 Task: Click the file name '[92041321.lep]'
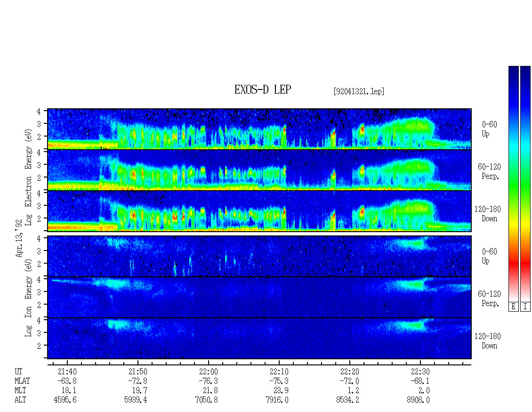pyautogui.click(x=359, y=91)
